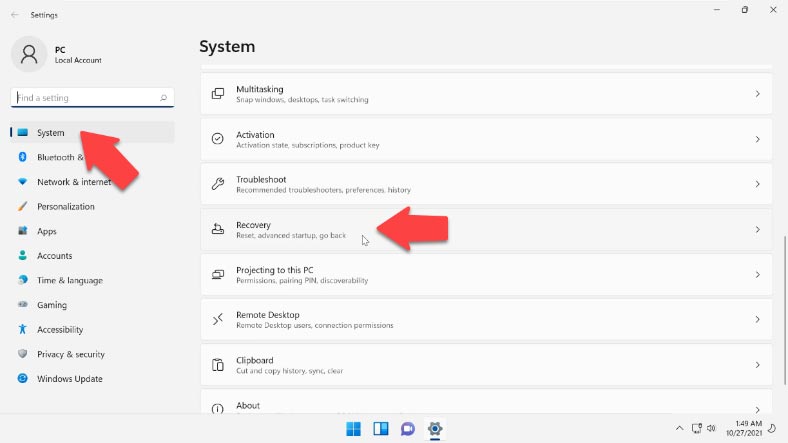This screenshot has width=788, height=443.
Task: Click the Projecting to this PC title
Action: (x=274, y=270)
